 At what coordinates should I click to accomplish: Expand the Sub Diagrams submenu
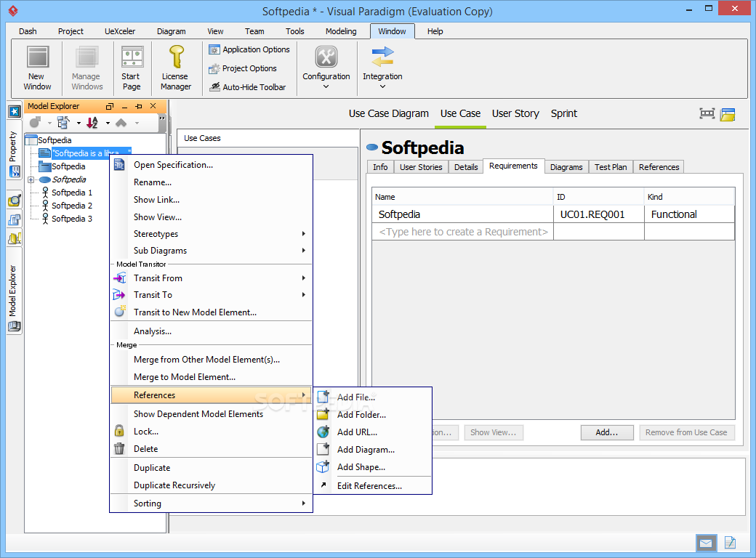pyautogui.click(x=212, y=251)
